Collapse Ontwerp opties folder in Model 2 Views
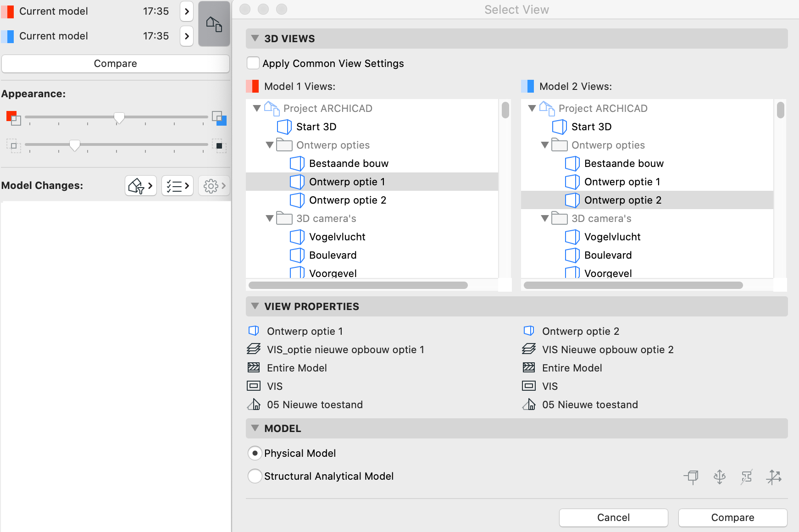This screenshot has width=799, height=532. pyautogui.click(x=545, y=145)
